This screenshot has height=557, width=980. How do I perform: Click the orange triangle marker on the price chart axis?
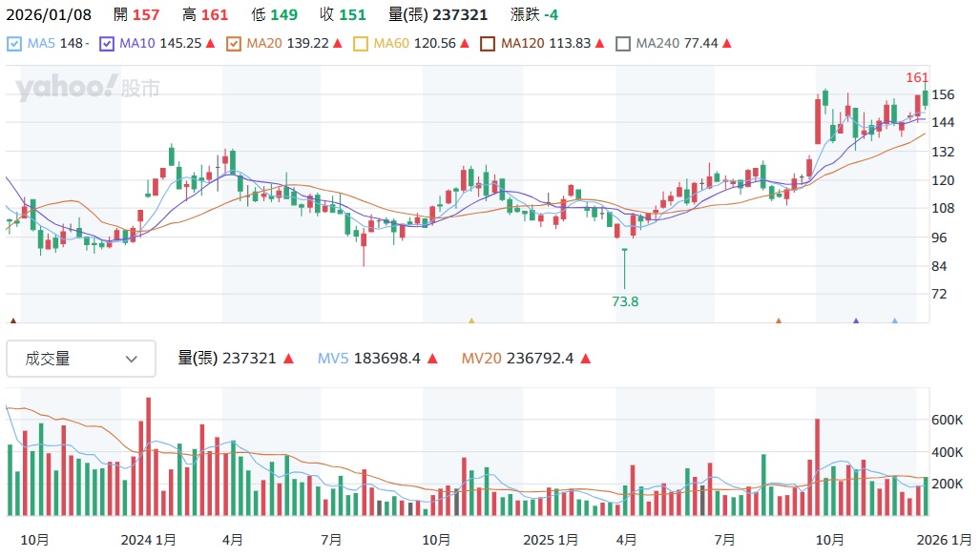(x=779, y=322)
